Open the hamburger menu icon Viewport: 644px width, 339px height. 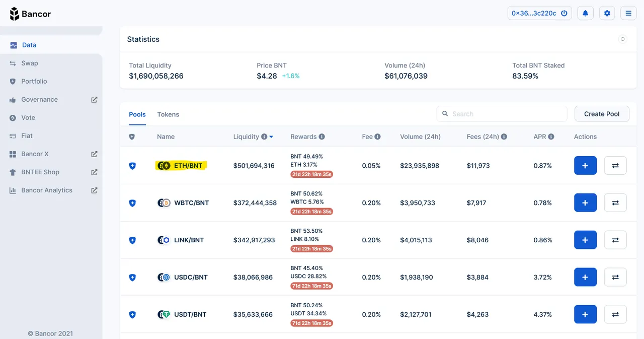[628, 14]
